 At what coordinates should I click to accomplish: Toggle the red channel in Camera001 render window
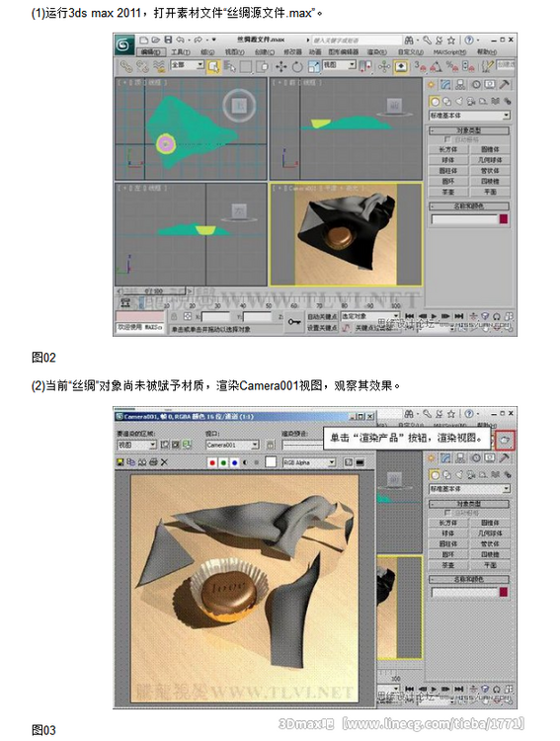point(212,462)
